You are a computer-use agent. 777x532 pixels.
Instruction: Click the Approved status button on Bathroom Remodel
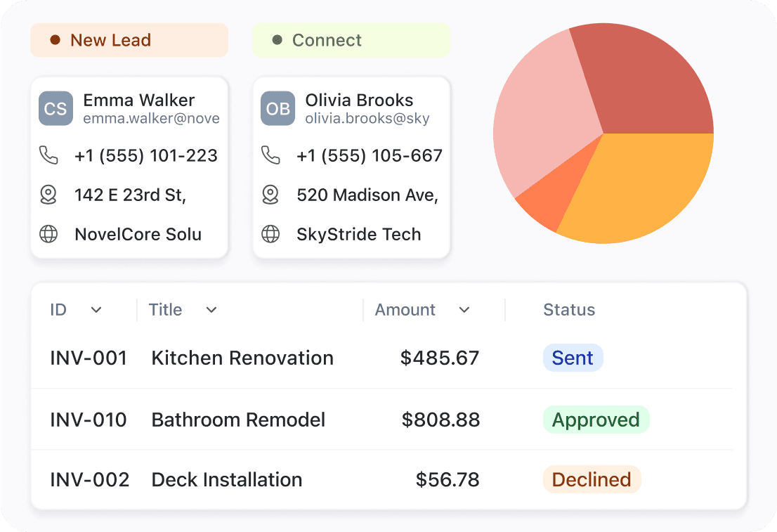596,420
